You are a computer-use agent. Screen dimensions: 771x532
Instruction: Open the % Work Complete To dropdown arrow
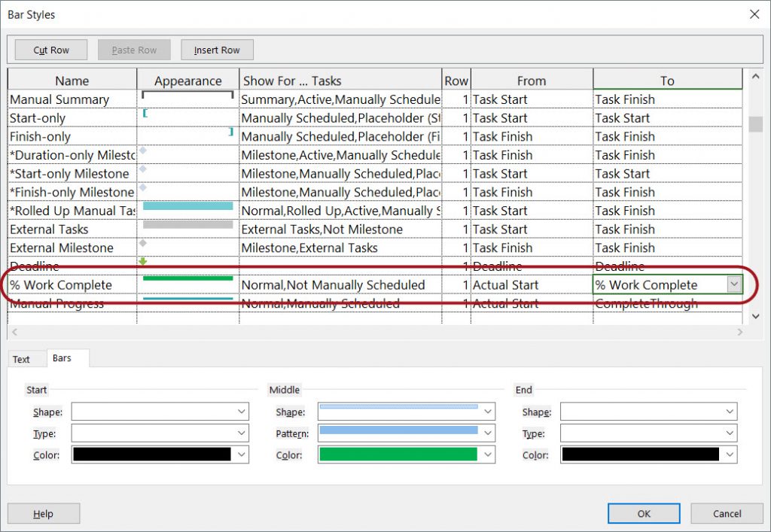coord(733,284)
